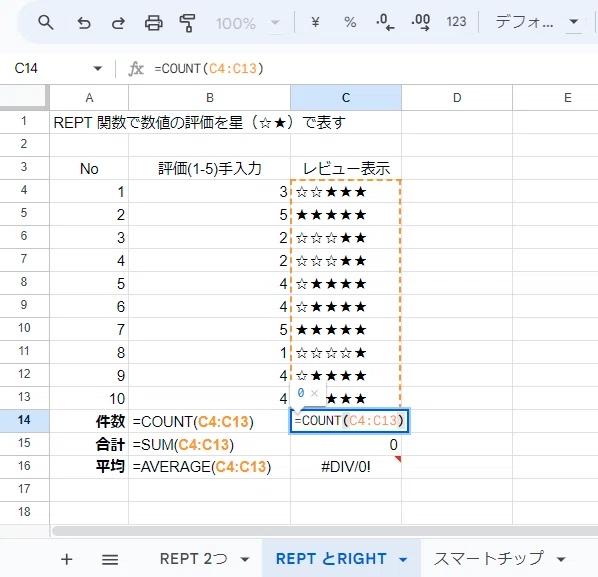Image resolution: width=598 pixels, height=577 pixels.
Task: Click cell with No value 10
Action: [x=89, y=399]
